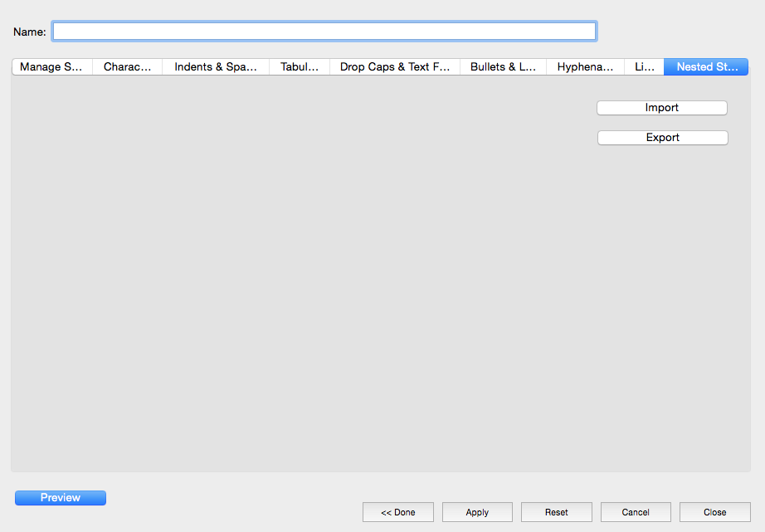Screen dimensions: 765x532
Task: Select the Hyphena… tab
Action: [585, 67]
